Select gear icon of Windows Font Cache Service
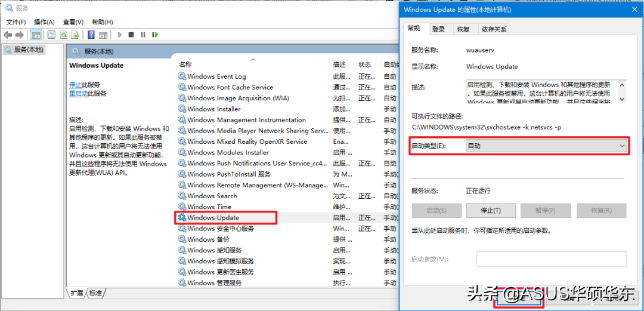The width and height of the screenshot is (644, 311). pyautogui.click(x=182, y=87)
